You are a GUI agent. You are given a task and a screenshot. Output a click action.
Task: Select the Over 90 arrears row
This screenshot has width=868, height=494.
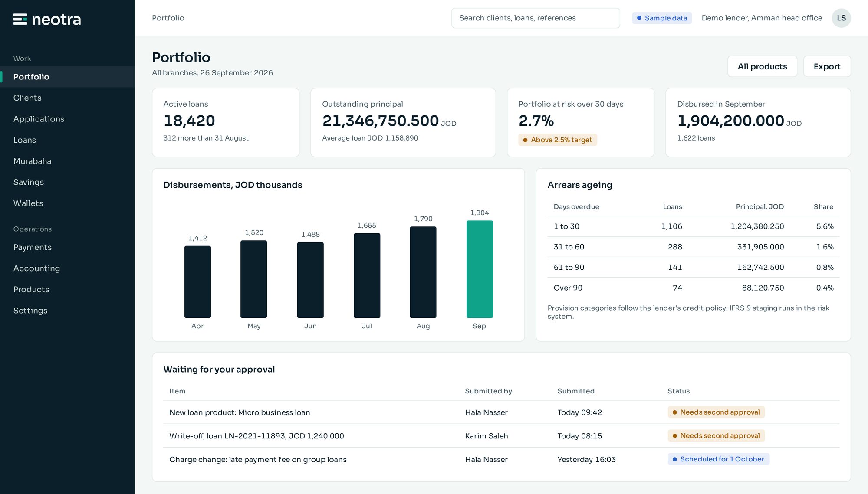pos(693,288)
